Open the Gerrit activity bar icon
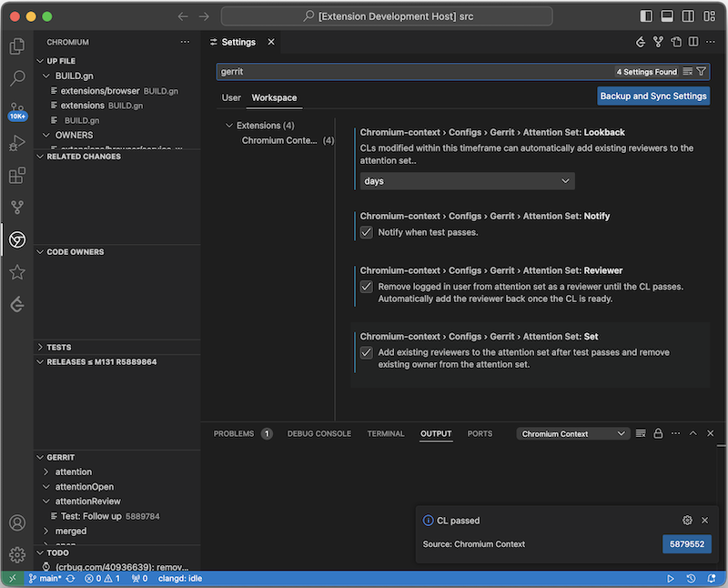Image resolution: width=728 pixels, height=588 pixels. tap(17, 305)
